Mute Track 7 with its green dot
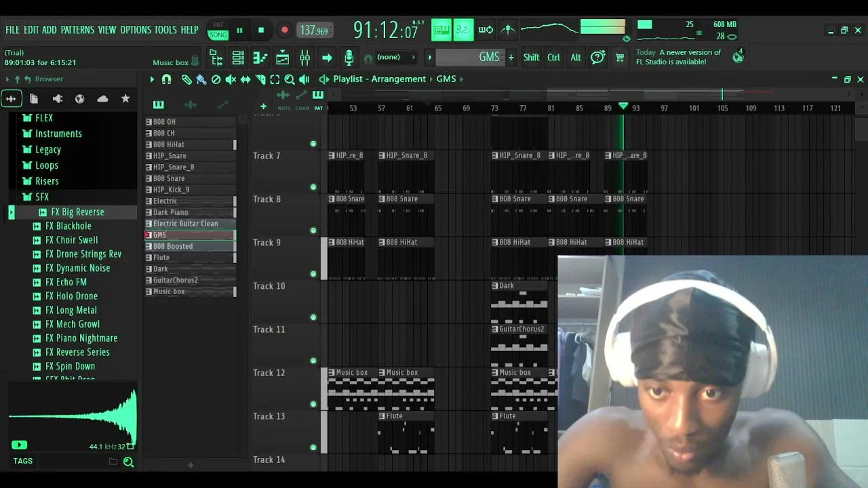Viewport: 868px width, 488px height. pos(313,187)
